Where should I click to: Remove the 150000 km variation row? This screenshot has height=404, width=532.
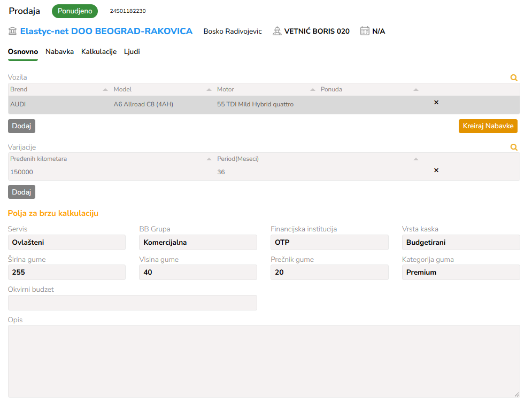click(436, 170)
